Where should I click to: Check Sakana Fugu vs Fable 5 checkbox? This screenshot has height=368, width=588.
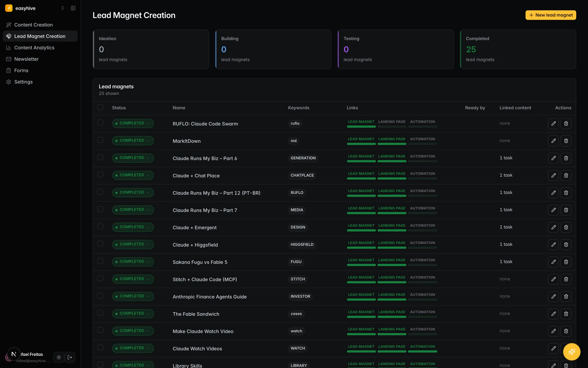(x=100, y=261)
